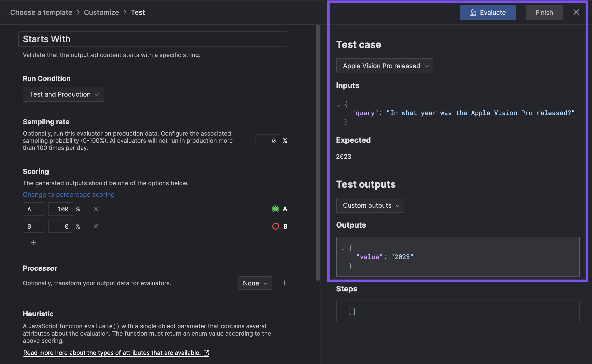Collapse the Inputs JSON object chevron
The height and width of the screenshot is (364, 592).
click(x=338, y=105)
